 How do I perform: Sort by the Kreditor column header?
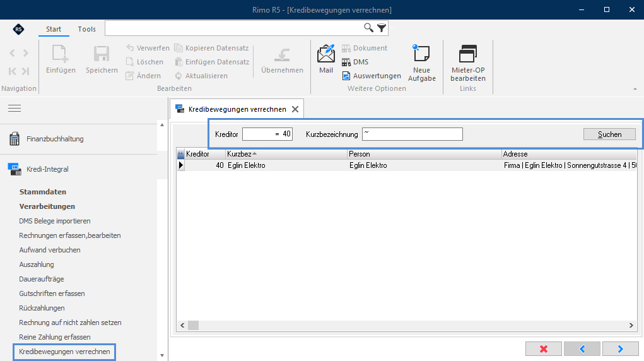(x=206, y=154)
